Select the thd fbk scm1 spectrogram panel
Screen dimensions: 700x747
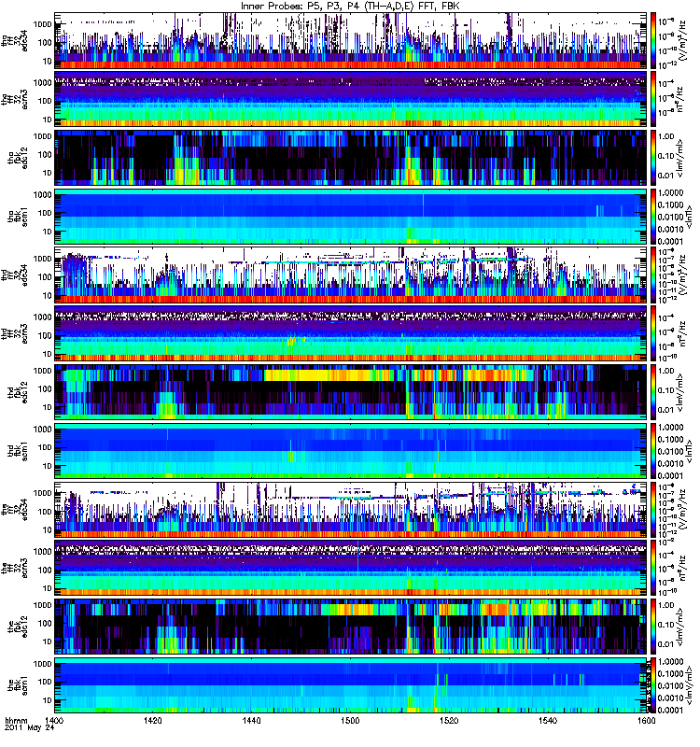point(350,451)
